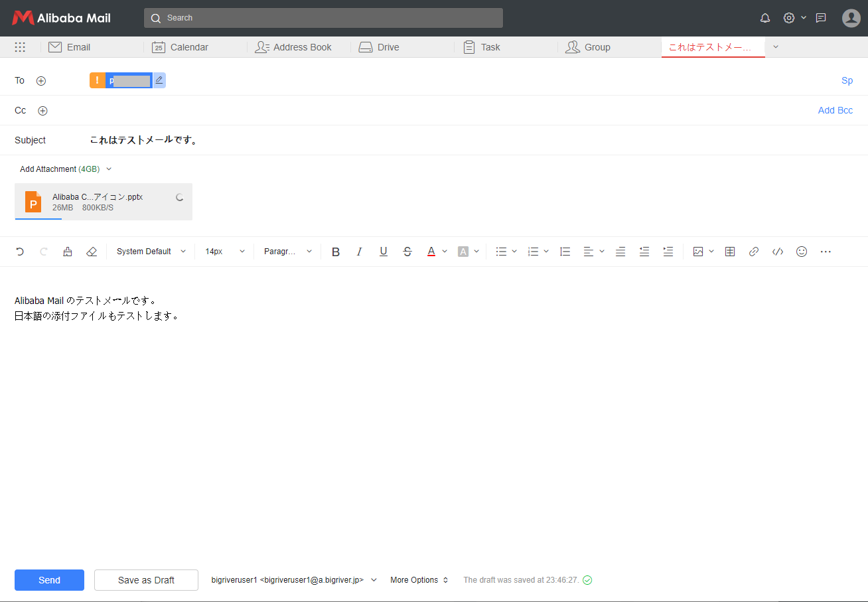Toggle italic formatting
868x602 pixels.
tap(360, 252)
